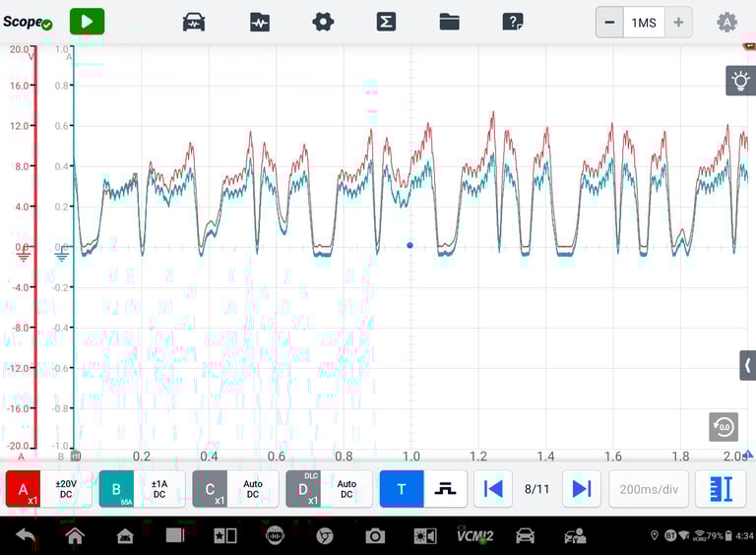The image size is (756, 555).
Task: Reset zoom with the 0.0 icon
Action: click(x=724, y=427)
